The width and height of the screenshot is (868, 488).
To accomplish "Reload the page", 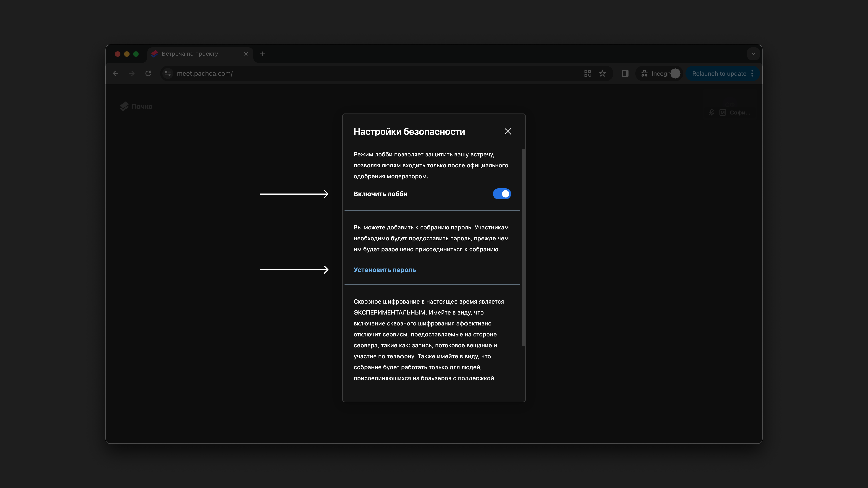I will (148, 73).
